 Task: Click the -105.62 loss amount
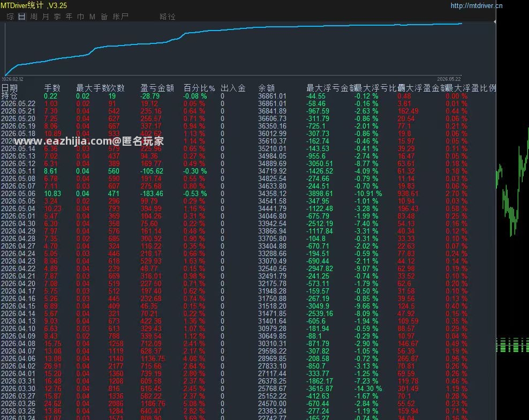click(152, 171)
